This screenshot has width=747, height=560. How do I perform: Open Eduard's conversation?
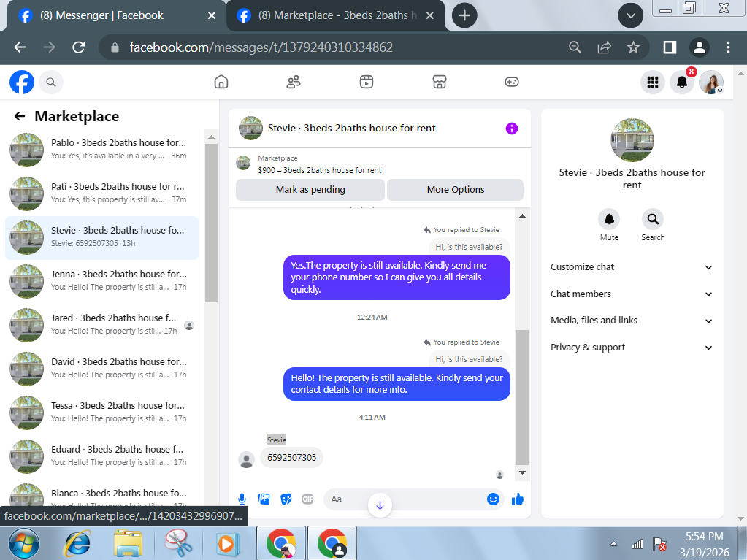[102, 456]
